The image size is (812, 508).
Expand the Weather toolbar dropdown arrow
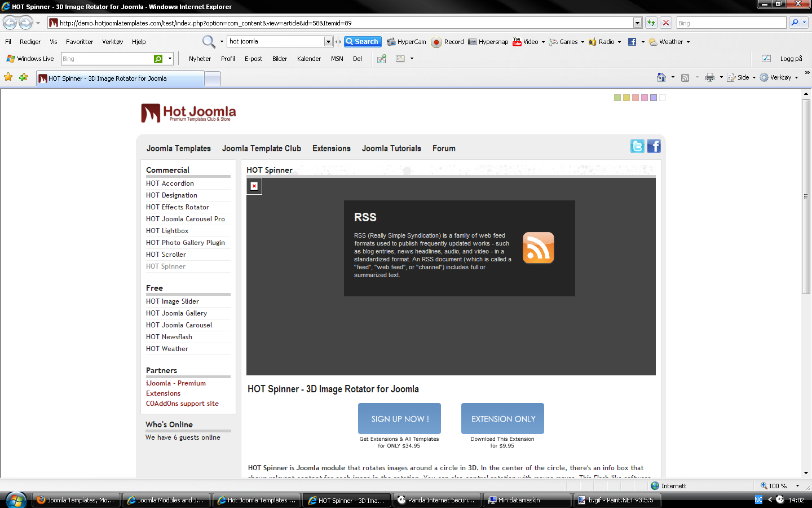(x=688, y=42)
